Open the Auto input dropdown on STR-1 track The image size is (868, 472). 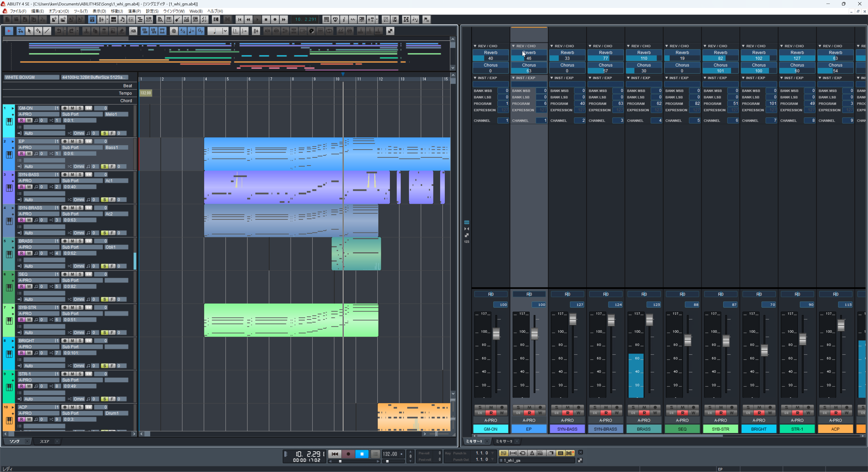44,399
